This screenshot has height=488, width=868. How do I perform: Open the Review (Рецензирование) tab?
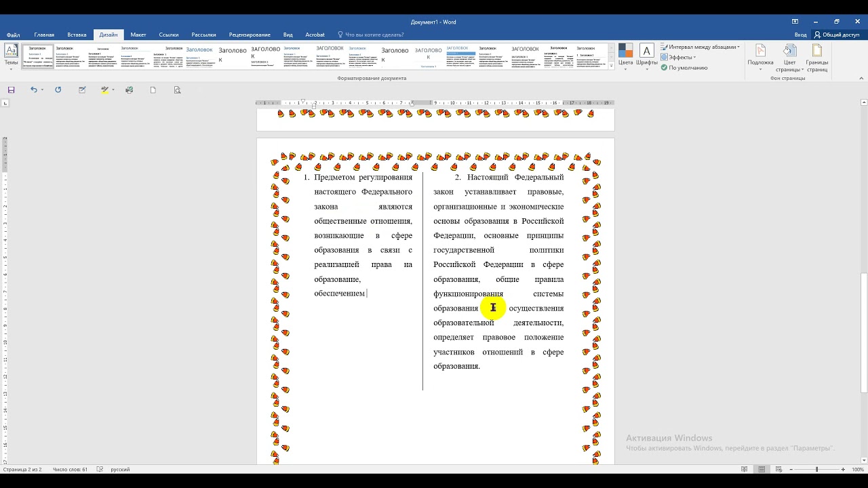tap(250, 35)
